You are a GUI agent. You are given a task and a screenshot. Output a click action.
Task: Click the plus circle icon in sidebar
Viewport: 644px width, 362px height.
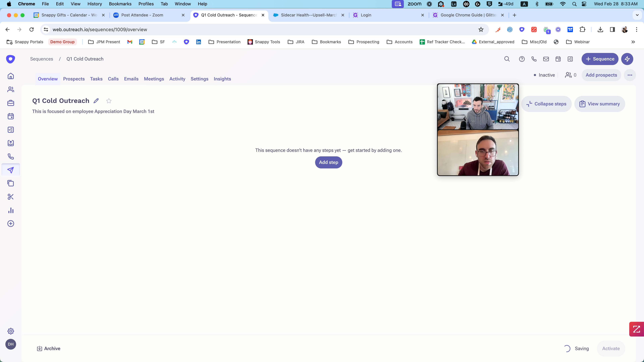[11, 224]
